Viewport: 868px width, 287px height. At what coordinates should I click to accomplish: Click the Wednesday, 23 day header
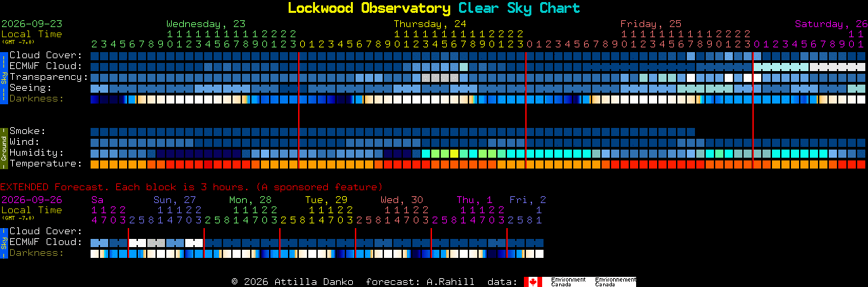coord(206,24)
